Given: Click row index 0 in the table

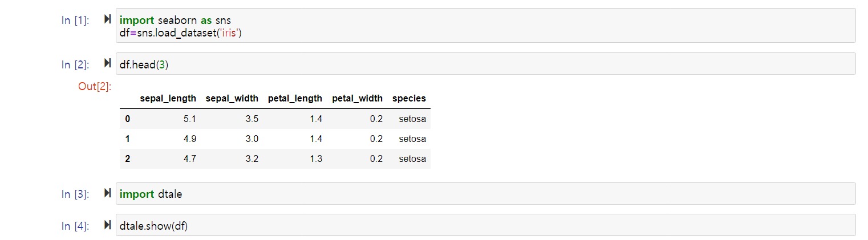Looking at the screenshot, I should click(128, 119).
